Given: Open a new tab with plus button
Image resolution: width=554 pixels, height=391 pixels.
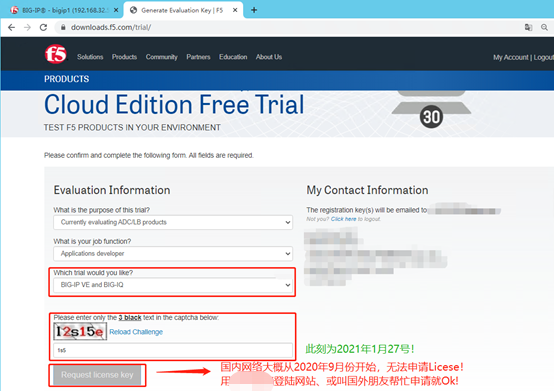Looking at the screenshot, I should coord(254,10).
